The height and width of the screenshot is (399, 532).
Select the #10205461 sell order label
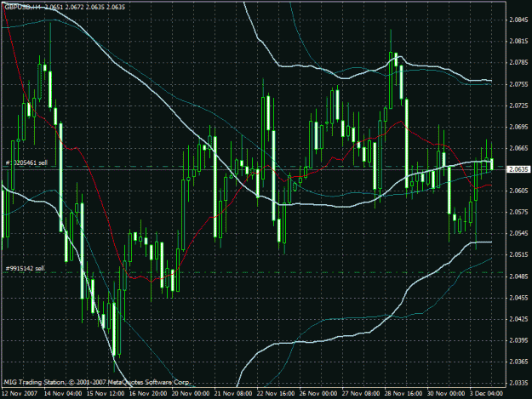(x=26, y=163)
